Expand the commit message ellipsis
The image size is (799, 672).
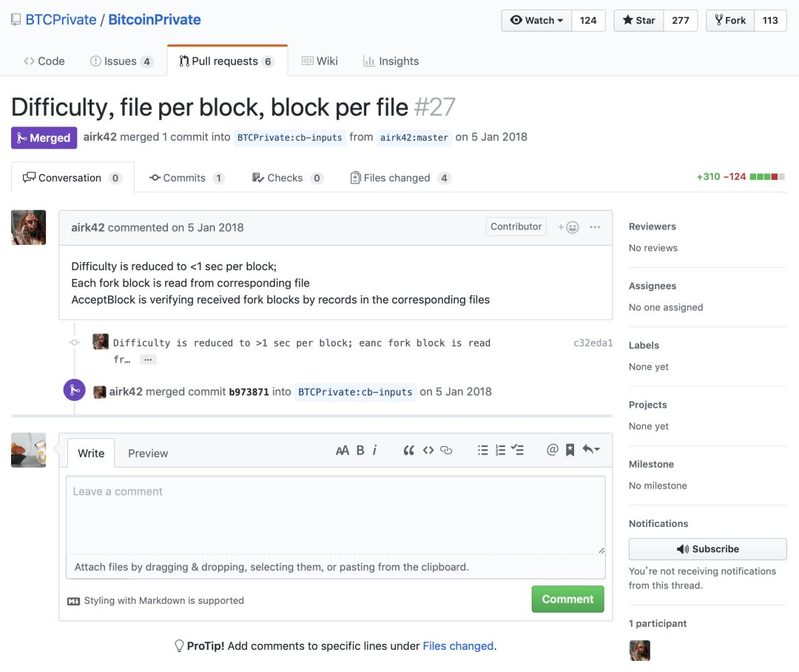[148, 360]
